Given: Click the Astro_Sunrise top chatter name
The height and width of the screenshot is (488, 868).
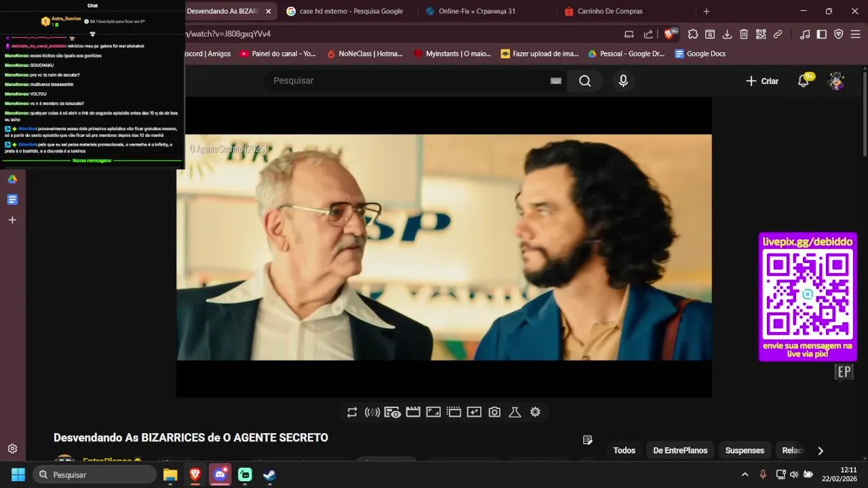Looking at the screenshot, I should tap(66, 18).
